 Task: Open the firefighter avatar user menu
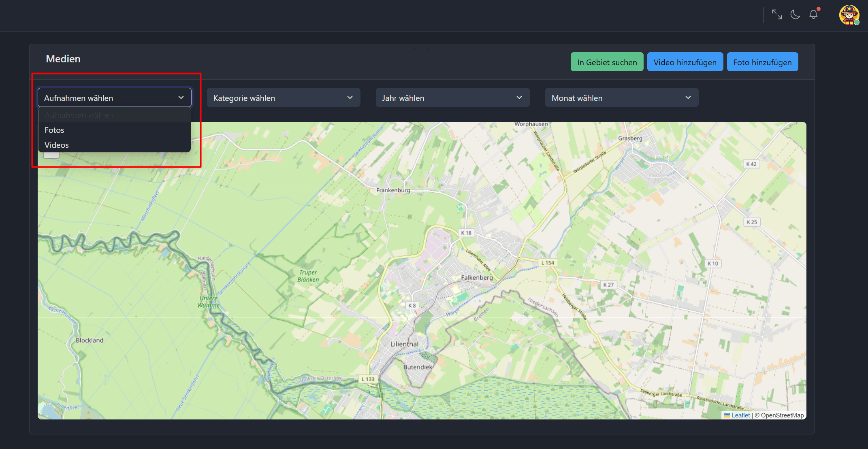[x=849, y=15]
